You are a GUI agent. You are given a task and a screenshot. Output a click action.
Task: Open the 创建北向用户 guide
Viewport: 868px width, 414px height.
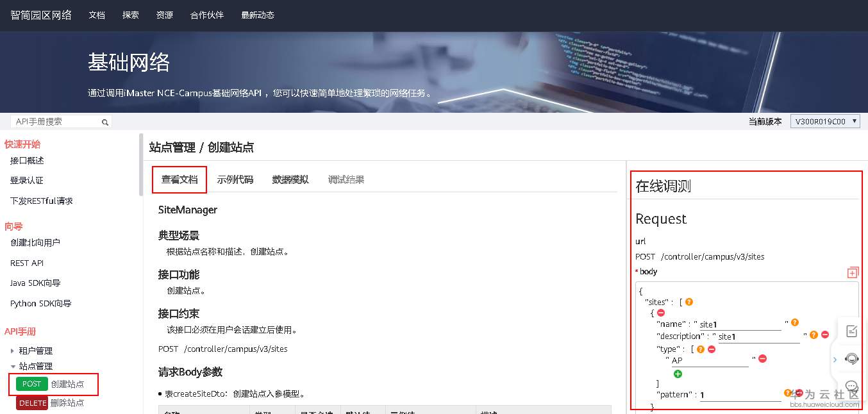[35, 242]
